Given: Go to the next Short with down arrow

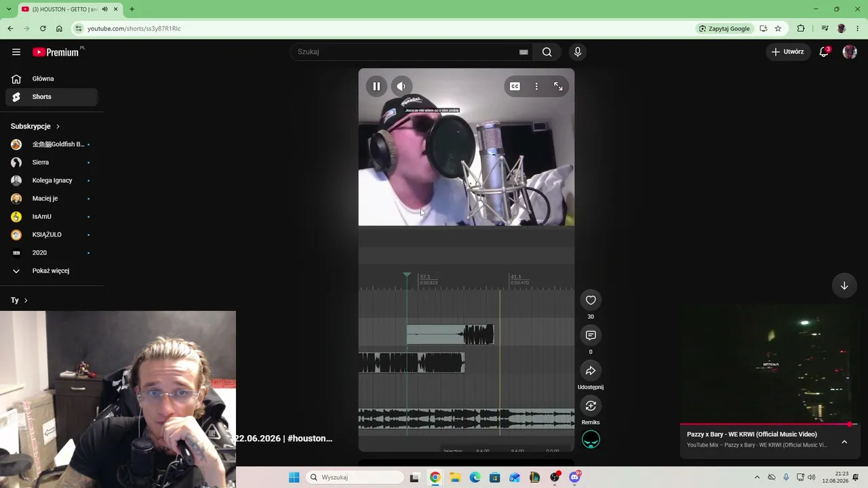Looking at the screenshot, I should point(844,285).
